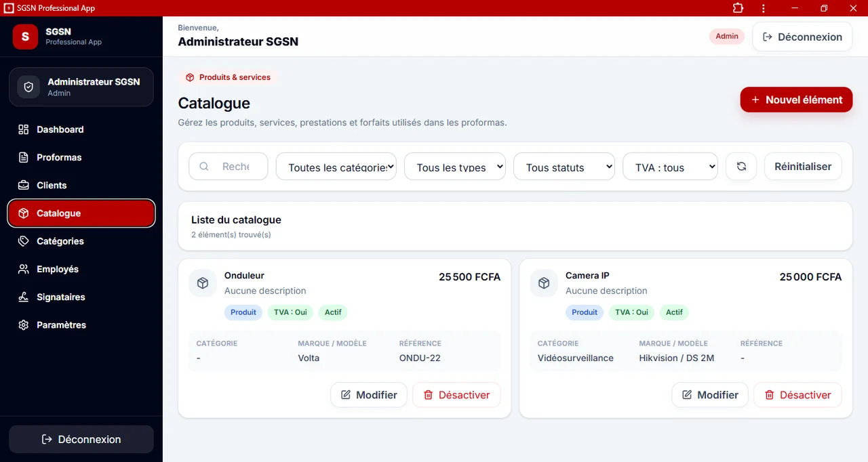Click the SGSN app icon in title bar

click(x=9, y=8)
